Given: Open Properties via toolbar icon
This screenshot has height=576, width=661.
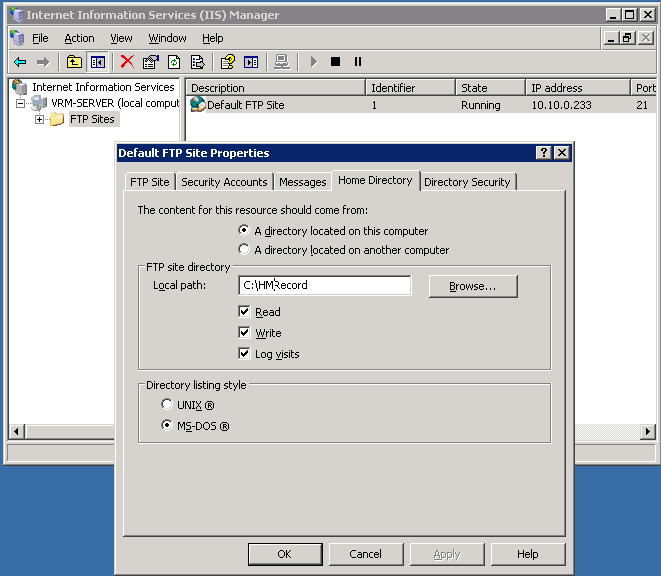Looking at the screenshot, I should tap(150, 62).
